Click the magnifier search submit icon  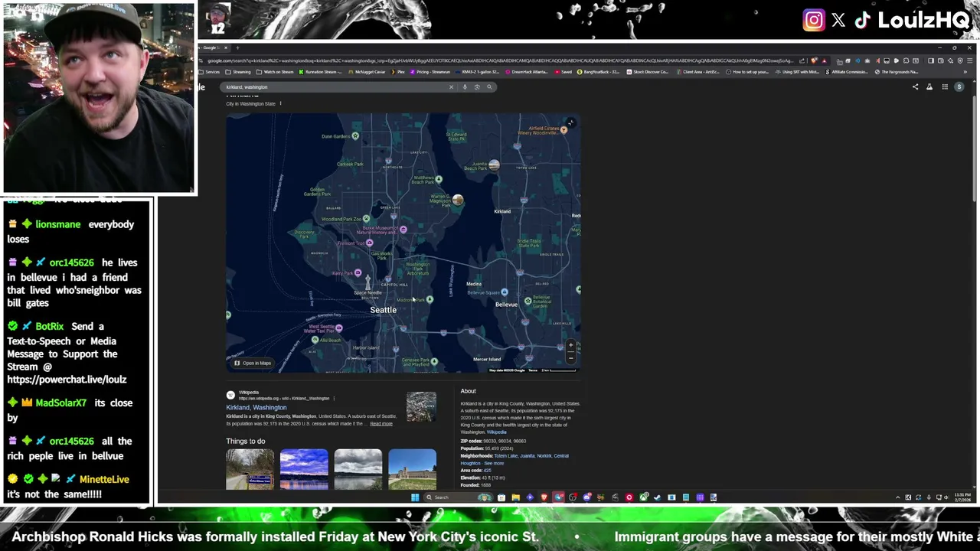tap(489, 86)
